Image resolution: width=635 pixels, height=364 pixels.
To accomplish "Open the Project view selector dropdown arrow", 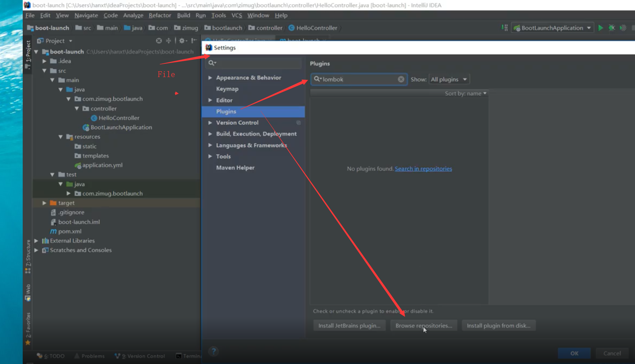I will [x=71, y=41].
